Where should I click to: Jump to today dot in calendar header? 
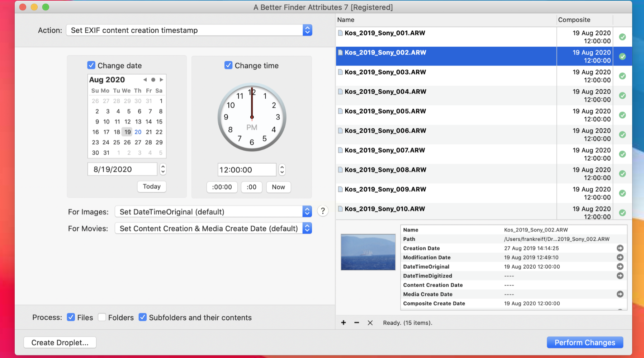tap(153, 80)
